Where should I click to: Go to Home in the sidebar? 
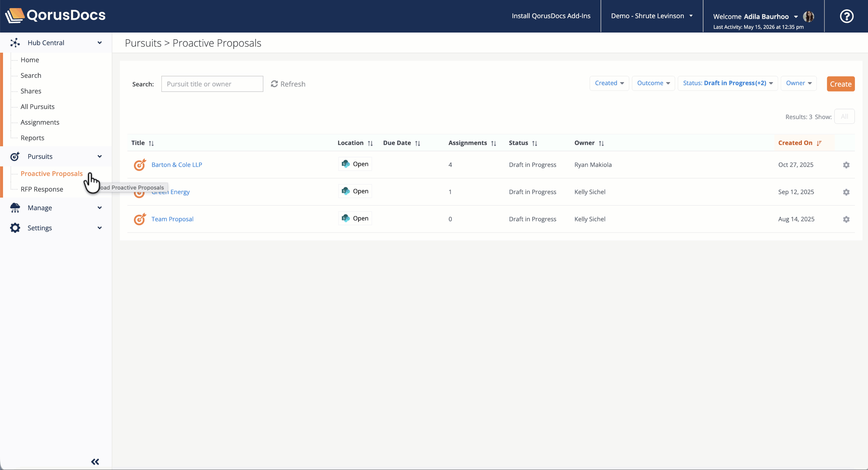coord(30,60)
